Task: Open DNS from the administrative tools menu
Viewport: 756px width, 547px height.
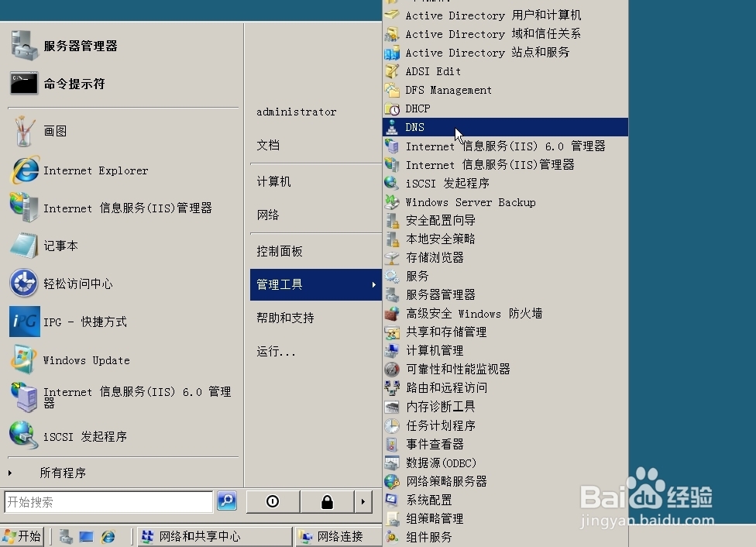Action: click(505, 127)
